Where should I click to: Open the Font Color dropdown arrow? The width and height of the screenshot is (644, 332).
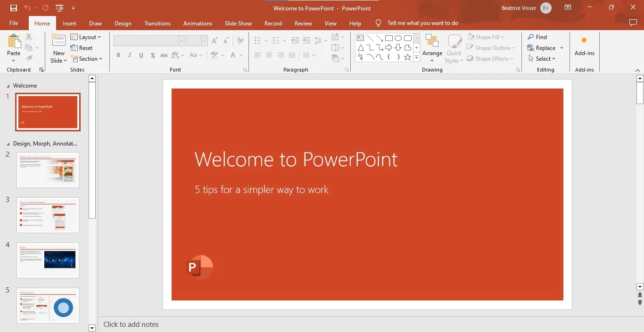241,55
